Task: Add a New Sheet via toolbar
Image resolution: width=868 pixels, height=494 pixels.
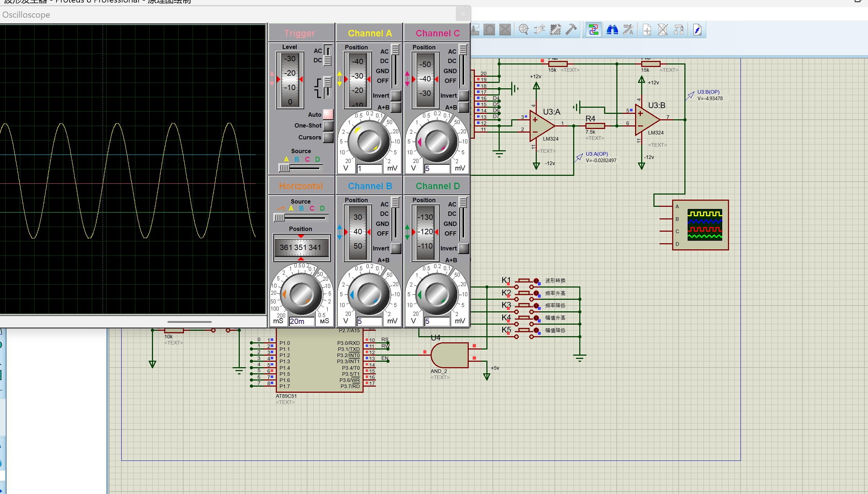Action: point(647,30)
